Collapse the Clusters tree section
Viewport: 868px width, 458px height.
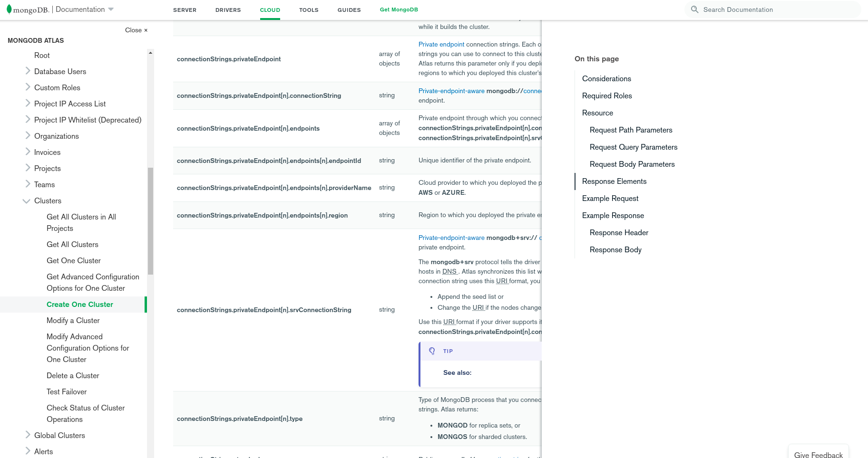click(27, 201)
